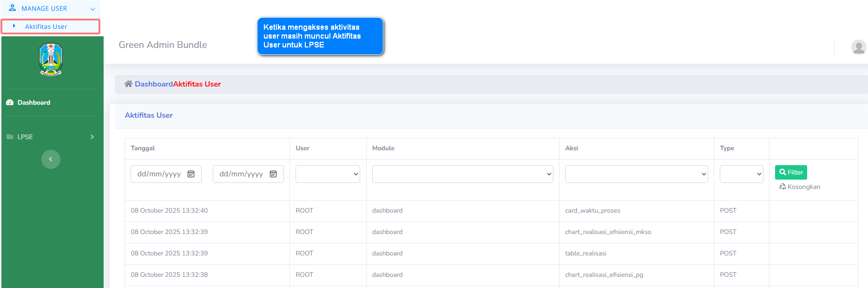
Task: Click the Dashboard breadcrumb link
Action: (153, 84)
